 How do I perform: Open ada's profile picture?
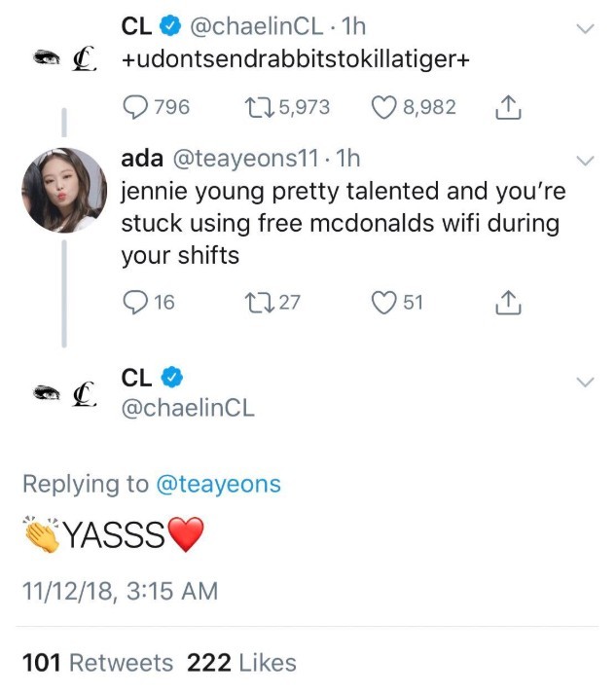(64, 190)
